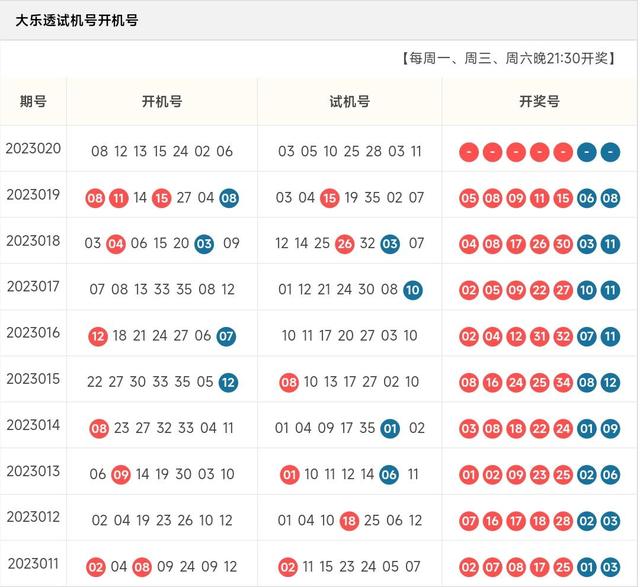
Task: Click red ball 30 in 2023018 开奖号
Action: (563, 244)
